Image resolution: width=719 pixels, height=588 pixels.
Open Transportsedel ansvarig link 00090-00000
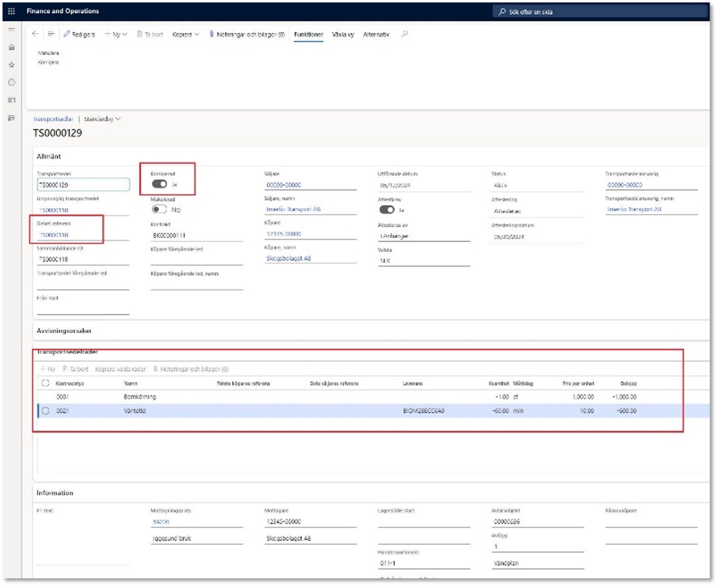coord(625,185)
